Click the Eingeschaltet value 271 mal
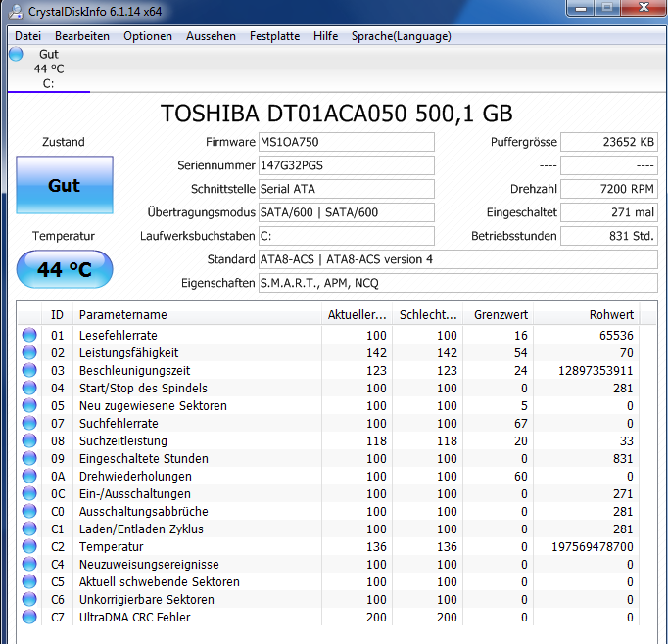The width and height of the screenshot is (668, 644). click(609, 212)
